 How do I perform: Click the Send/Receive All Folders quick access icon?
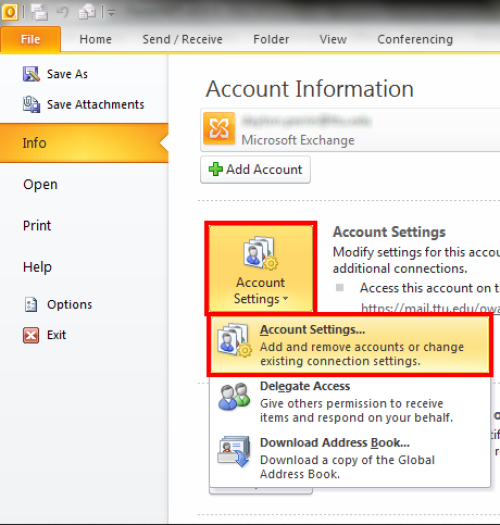pos(39,12)
